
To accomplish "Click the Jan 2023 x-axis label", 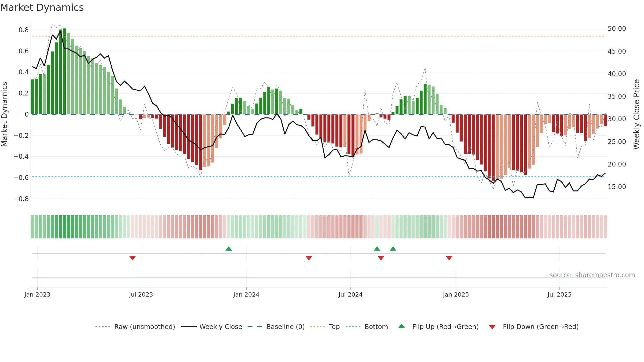I will [37, 294].
